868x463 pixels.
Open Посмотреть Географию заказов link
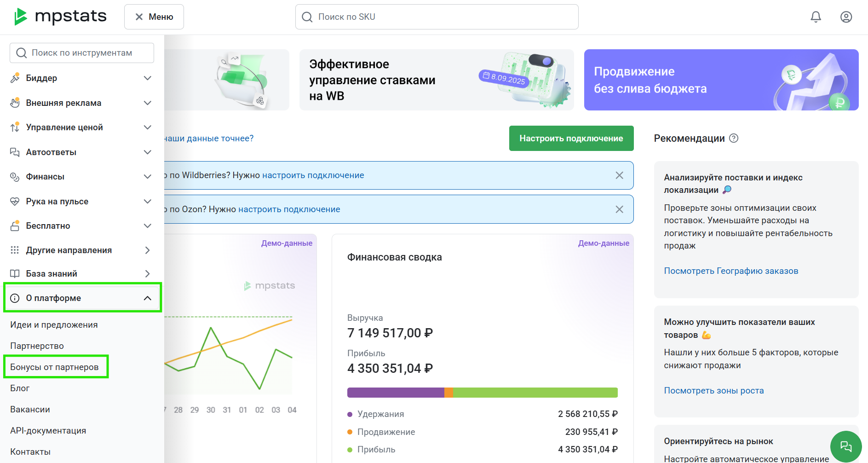pyautogui.click(x=731, y=271)
